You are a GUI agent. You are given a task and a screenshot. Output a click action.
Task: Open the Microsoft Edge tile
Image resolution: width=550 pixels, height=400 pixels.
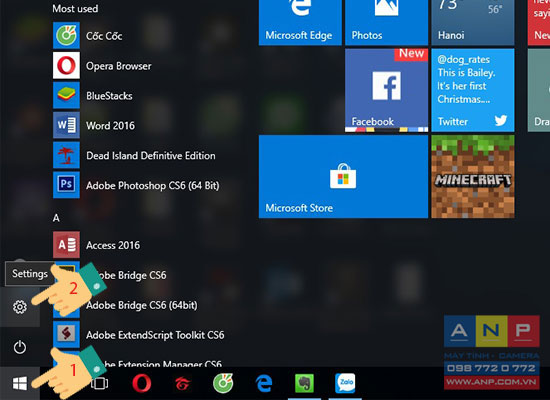pyautogui.click(x=300, y=22)
